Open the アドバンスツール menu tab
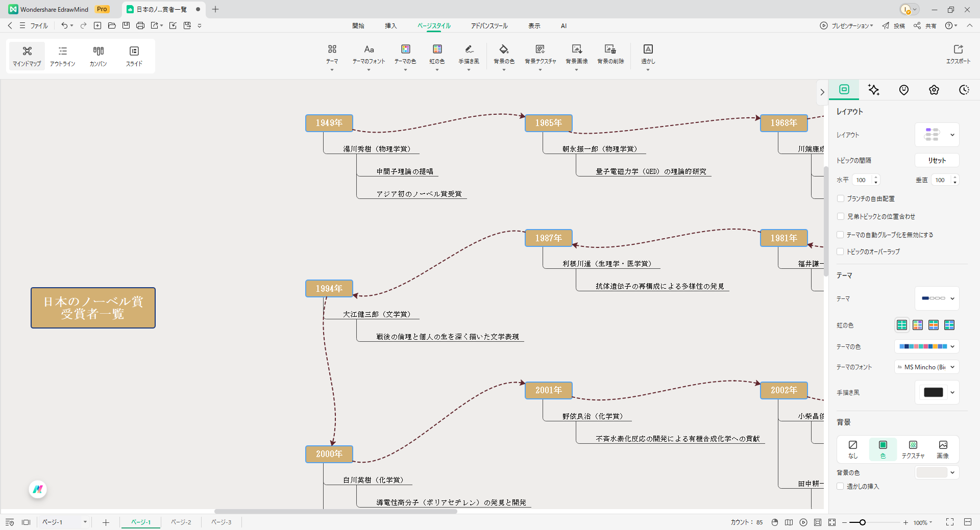This screenshot has width=980, height=530. 489,26
